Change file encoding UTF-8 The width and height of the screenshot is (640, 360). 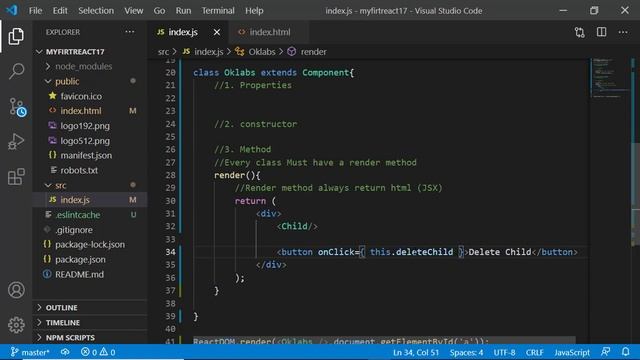click(504, 352)
